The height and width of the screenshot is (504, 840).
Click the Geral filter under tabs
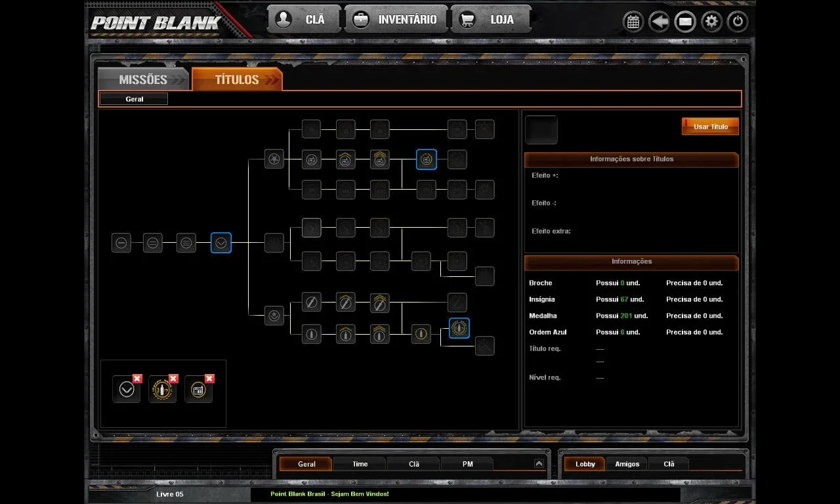(135, 99)
